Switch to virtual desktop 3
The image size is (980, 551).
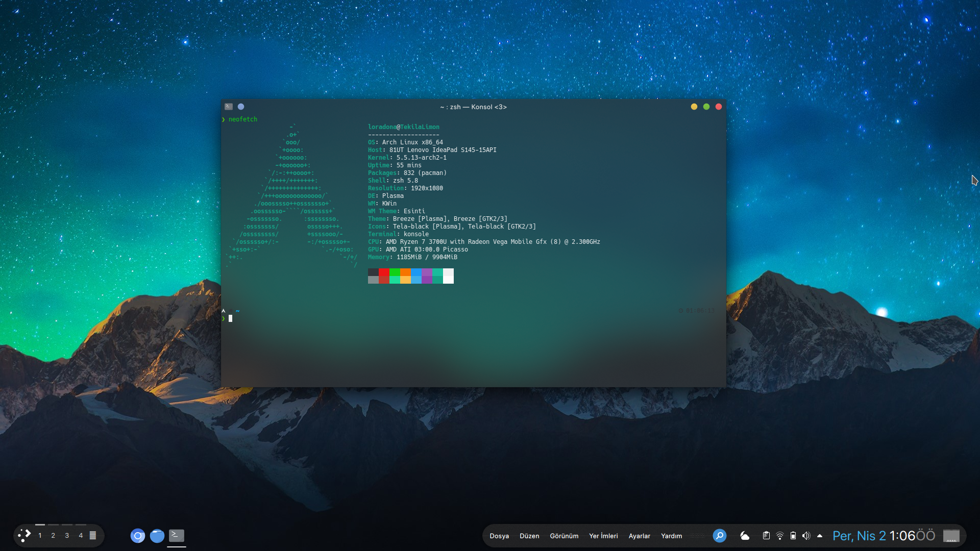[x=67, y=535]
